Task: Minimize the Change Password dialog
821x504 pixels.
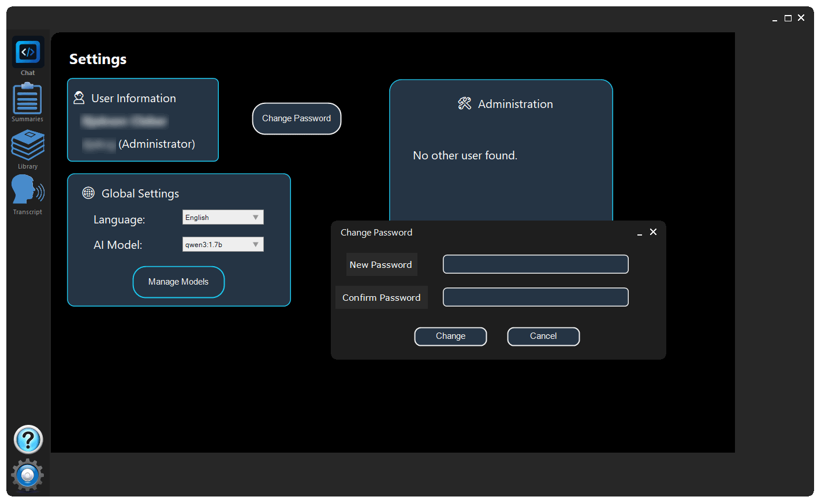Action: click(x=639, y=233)
